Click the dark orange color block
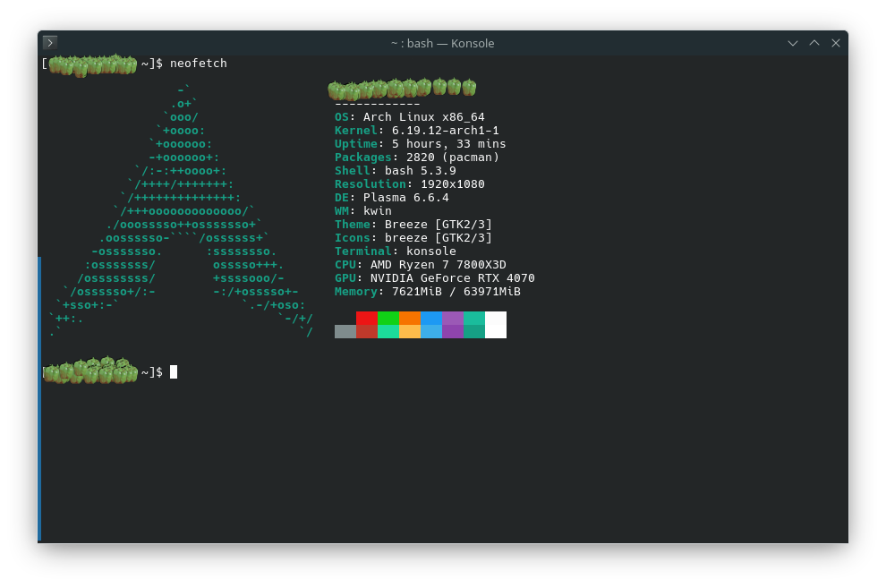886x588 pixels. [410, 318]
